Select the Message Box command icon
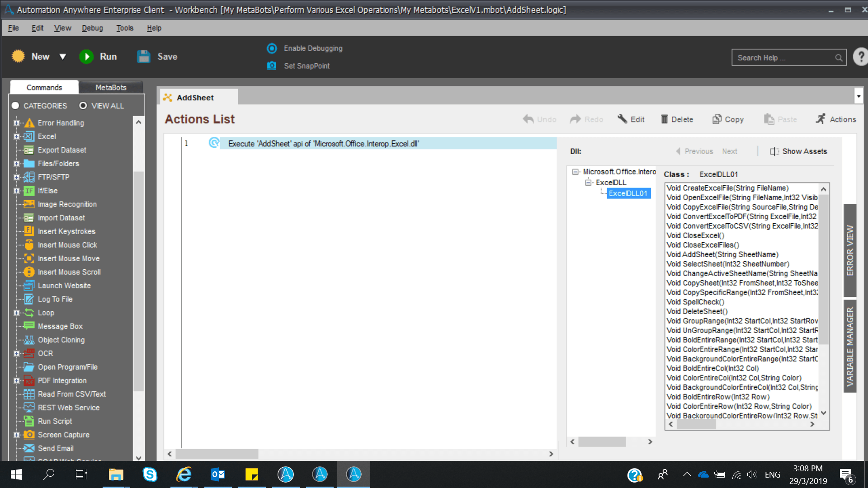The width and height of the screenshot is (868, 488). pyautogui.click(x=29, y=326)
